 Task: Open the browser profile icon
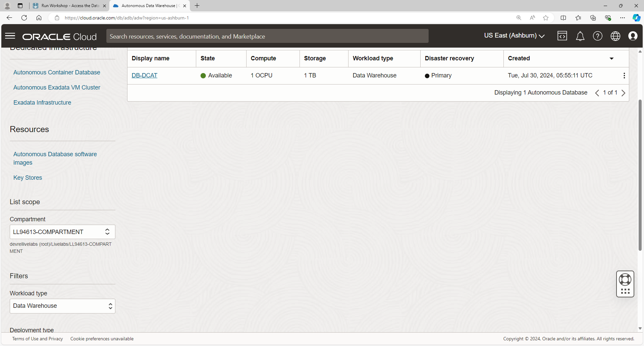[7, 6]
